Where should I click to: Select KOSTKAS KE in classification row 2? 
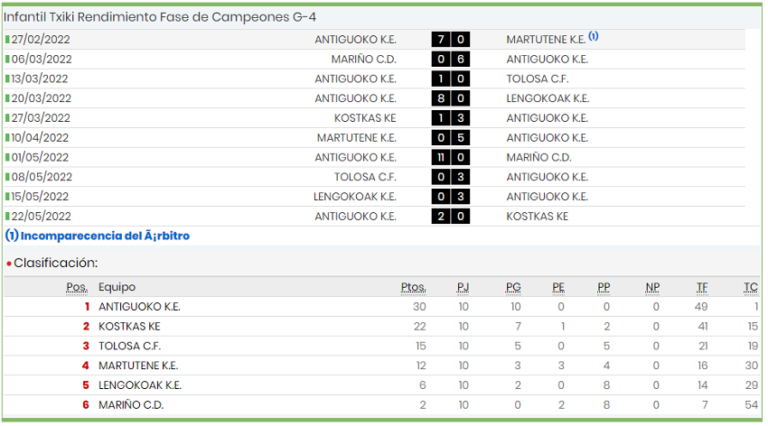pos(129,326)
